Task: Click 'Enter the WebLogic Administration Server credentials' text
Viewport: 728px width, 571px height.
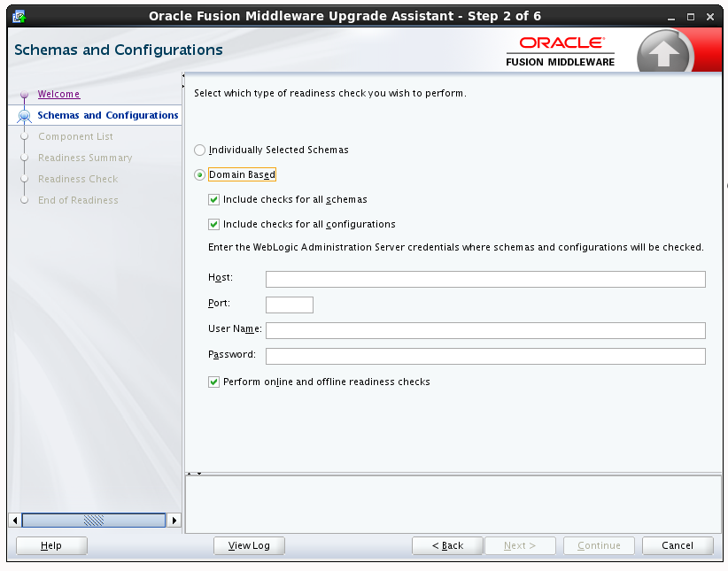Action: click(x=456, y=248)
